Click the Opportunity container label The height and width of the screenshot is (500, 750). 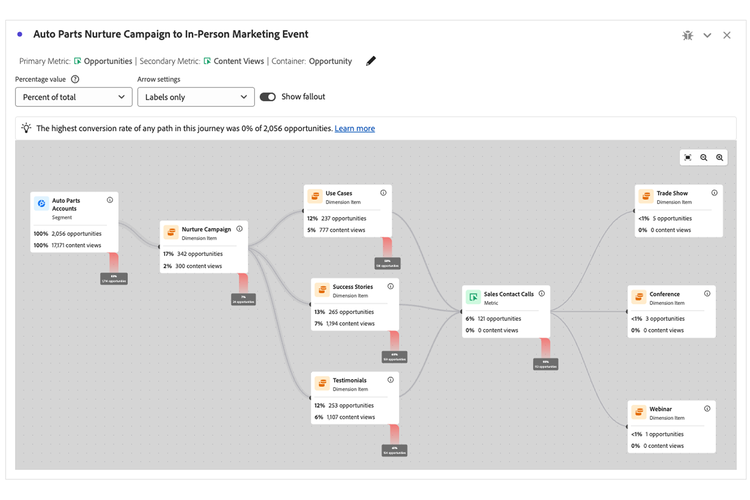331,61
